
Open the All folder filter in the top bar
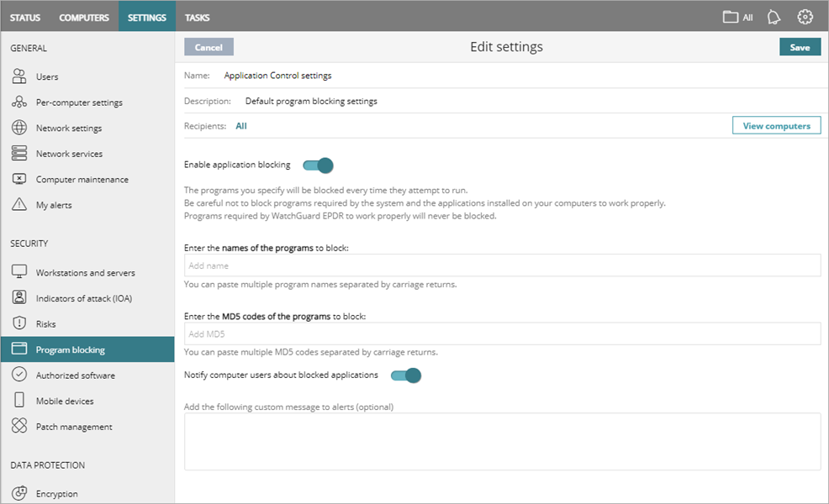tap(737, 17)
